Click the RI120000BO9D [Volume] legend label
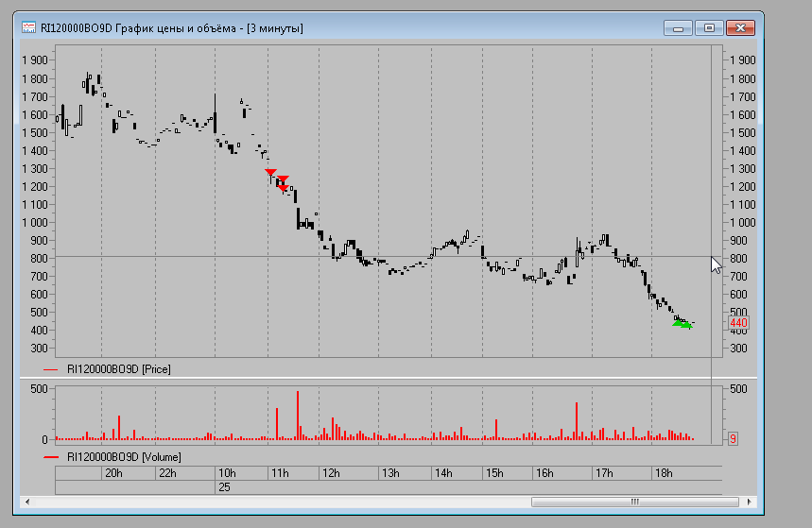812x528 pixels. pos(124,457)
